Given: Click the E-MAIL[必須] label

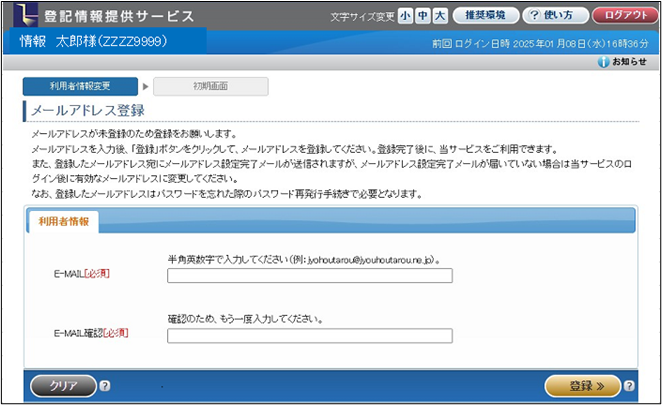Looking at the screenshot, I should pyautogui.click(x=81, y=274).
